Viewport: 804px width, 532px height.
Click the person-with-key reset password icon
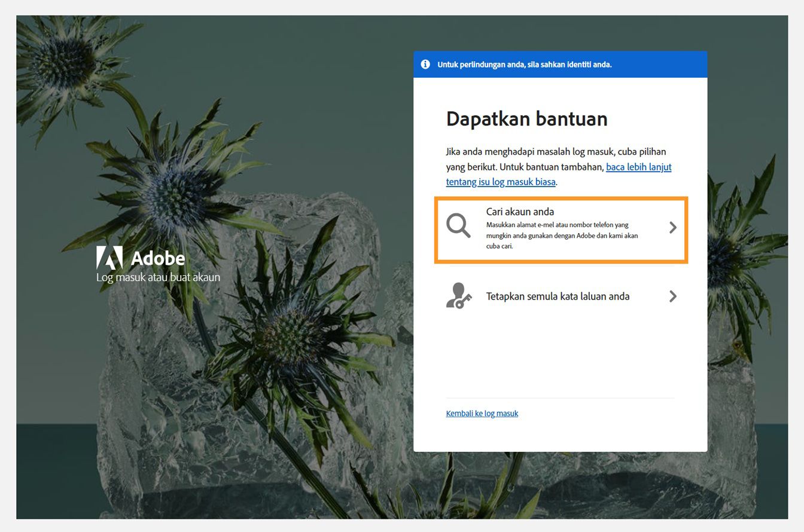(458, 296)
